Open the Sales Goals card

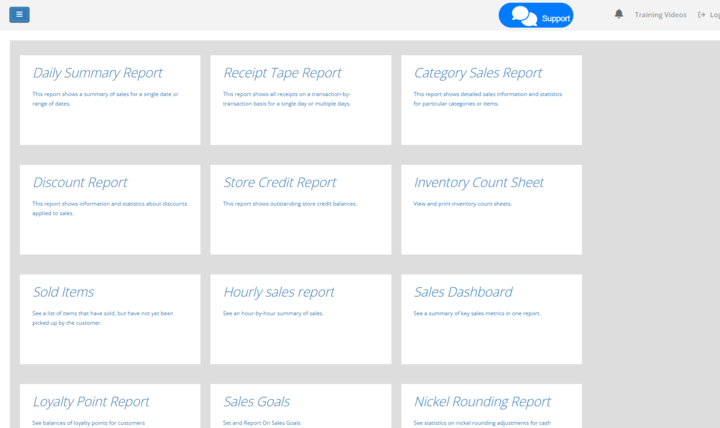point(256,402)
